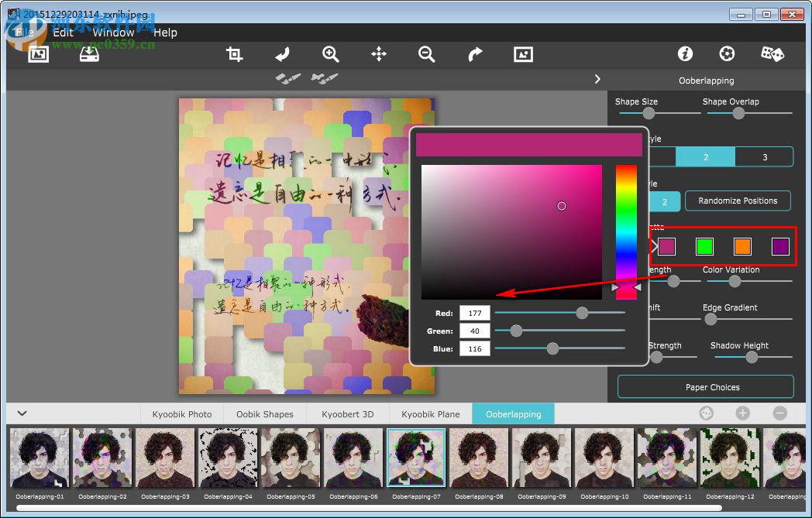
Task: Select the Move tool with crossed arrows
Action: [378, 54]
